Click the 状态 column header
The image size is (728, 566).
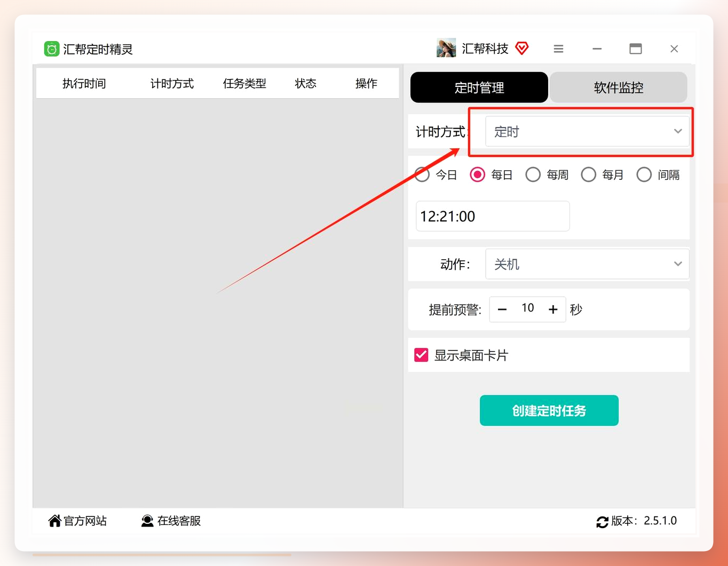click(306, 83)
